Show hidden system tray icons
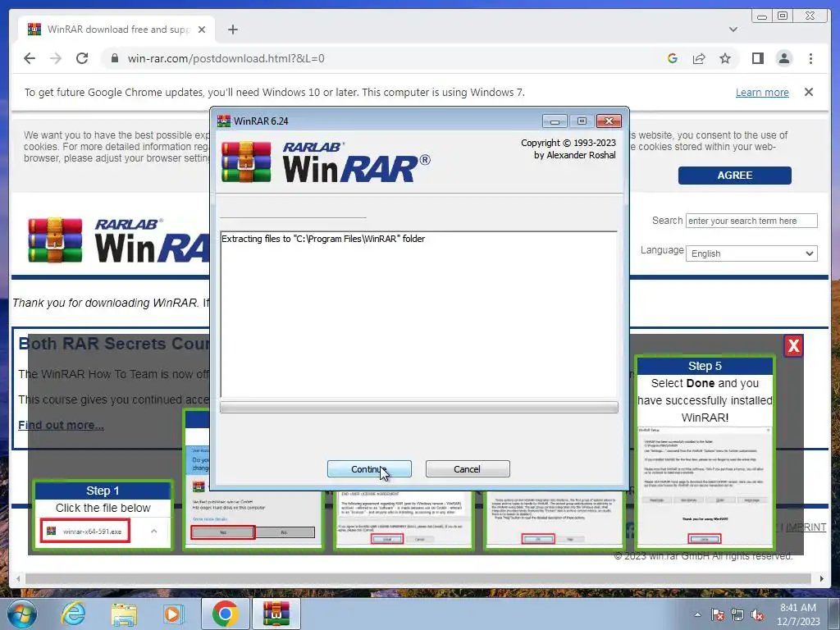The height and width of the screenshot is (630, 840). 697,614
